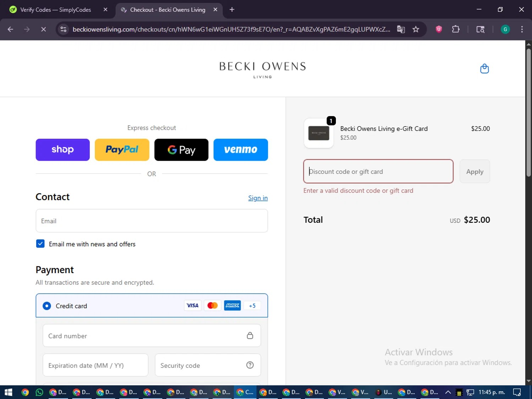Uncheck Email me with news and offers
532x399 pixels.
point(40,244)
